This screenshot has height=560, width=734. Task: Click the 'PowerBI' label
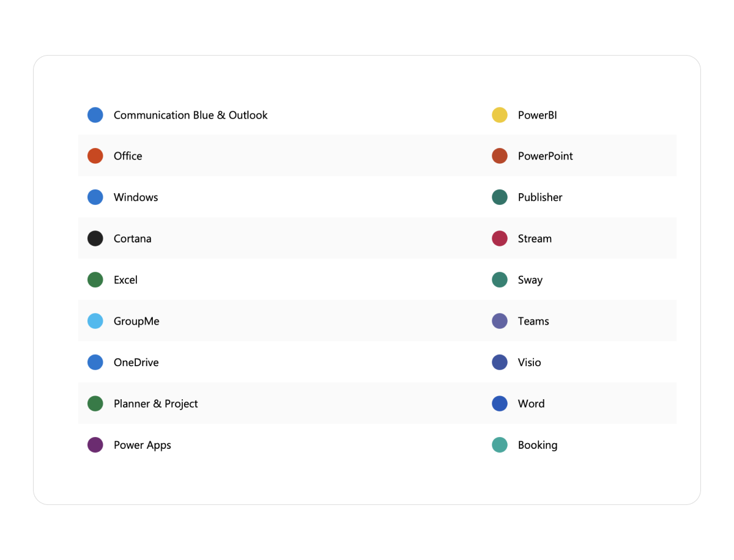click(x=538, y=115)
